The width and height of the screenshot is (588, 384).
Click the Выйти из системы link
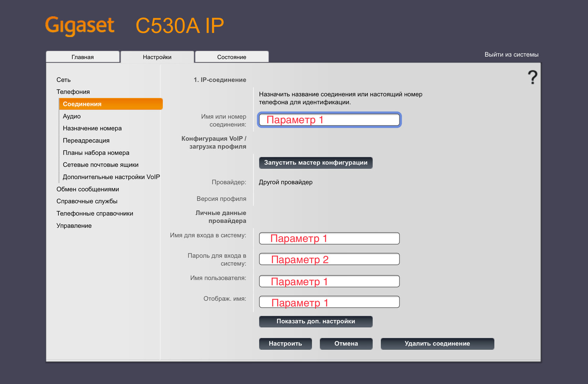[511, 55]
